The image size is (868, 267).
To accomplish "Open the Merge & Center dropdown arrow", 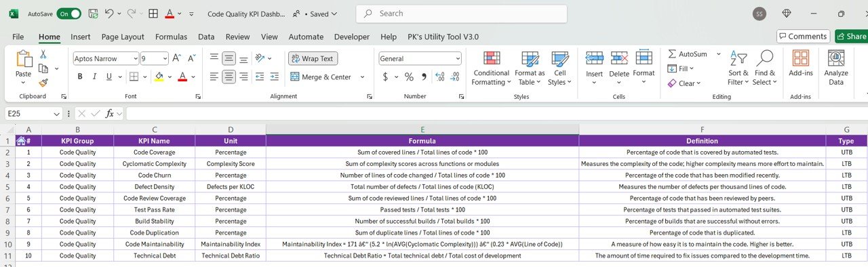I will coord(362,77).
